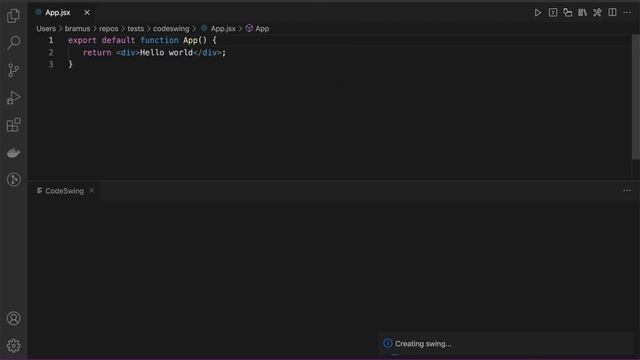Screen dimensions: 640x360
Task: Open the CodeSwing panel ellipsis menu
Action: click(x=627, y=190)
